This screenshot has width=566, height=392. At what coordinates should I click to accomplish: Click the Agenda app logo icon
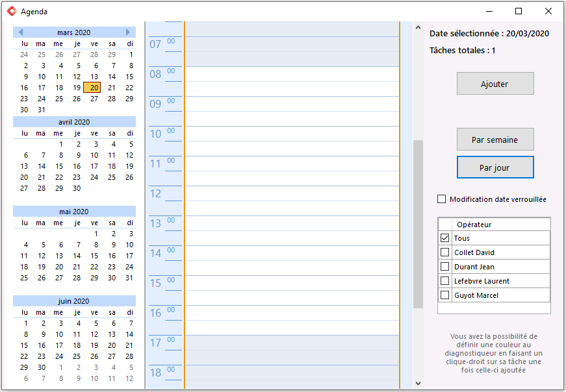(x=12, y=11)
